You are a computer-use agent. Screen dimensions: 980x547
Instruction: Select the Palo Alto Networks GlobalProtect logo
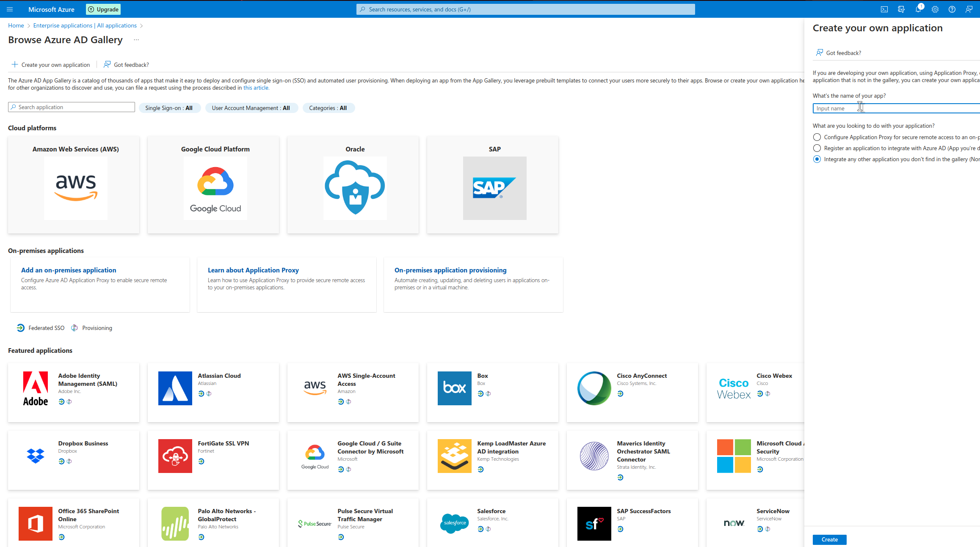(x=175, y=524)
